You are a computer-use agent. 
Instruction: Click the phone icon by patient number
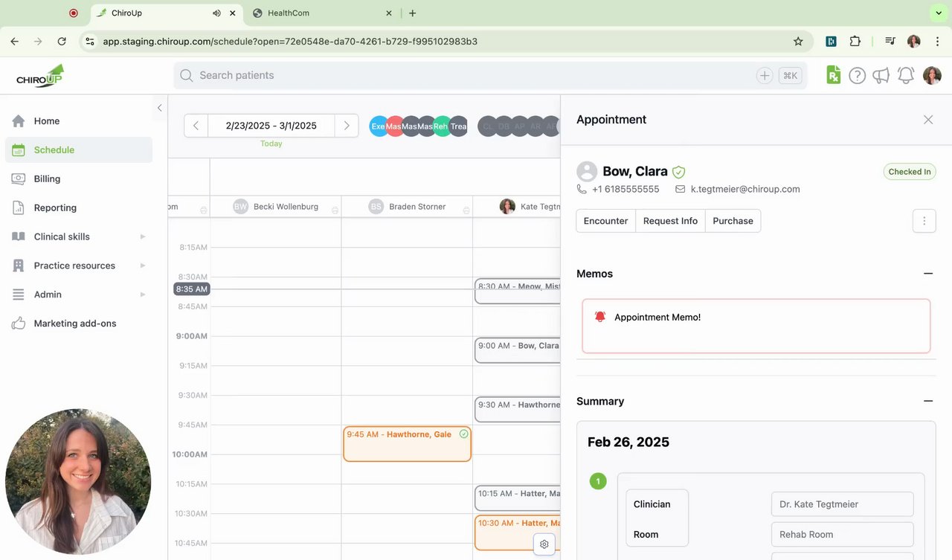click(x=582, y=189)
